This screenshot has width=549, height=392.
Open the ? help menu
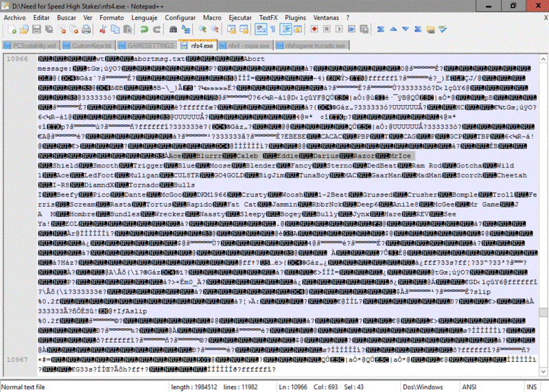348,18
